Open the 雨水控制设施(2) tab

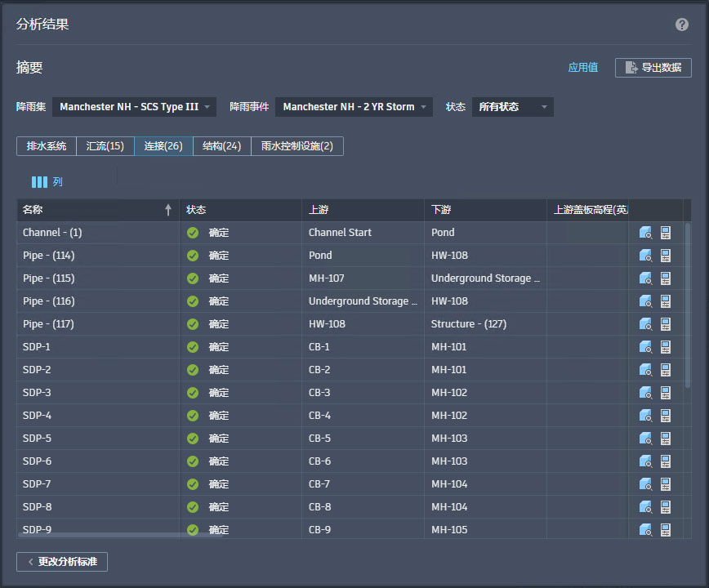click(297, 146)
